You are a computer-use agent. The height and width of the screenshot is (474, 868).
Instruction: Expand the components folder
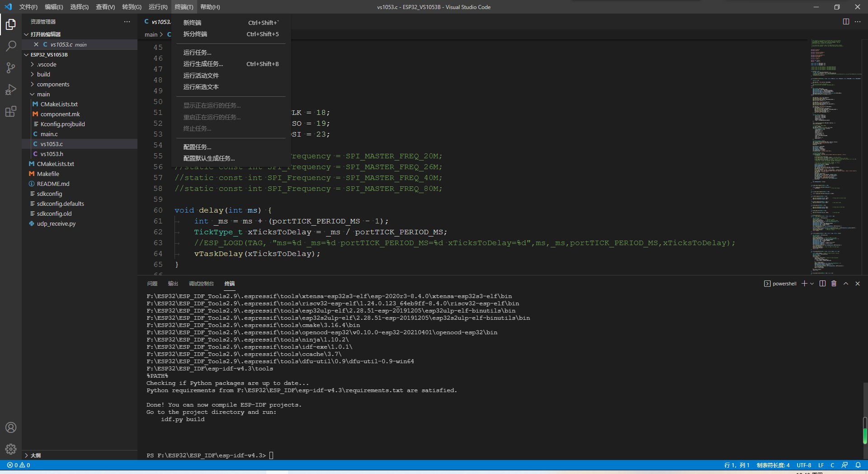coord(80,84)
